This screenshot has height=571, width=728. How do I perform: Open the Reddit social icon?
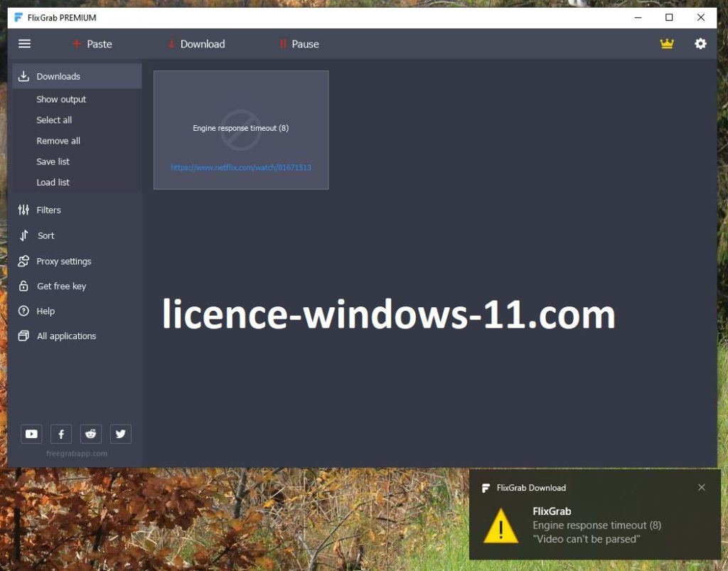point(91,434)
